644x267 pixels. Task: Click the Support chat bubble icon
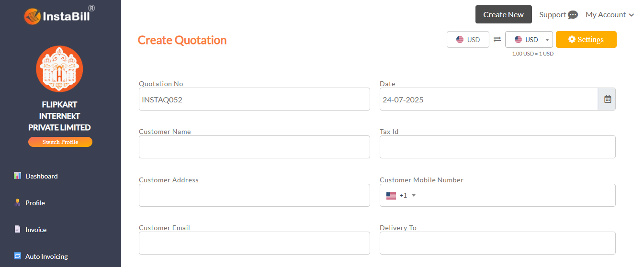(573, 15)
